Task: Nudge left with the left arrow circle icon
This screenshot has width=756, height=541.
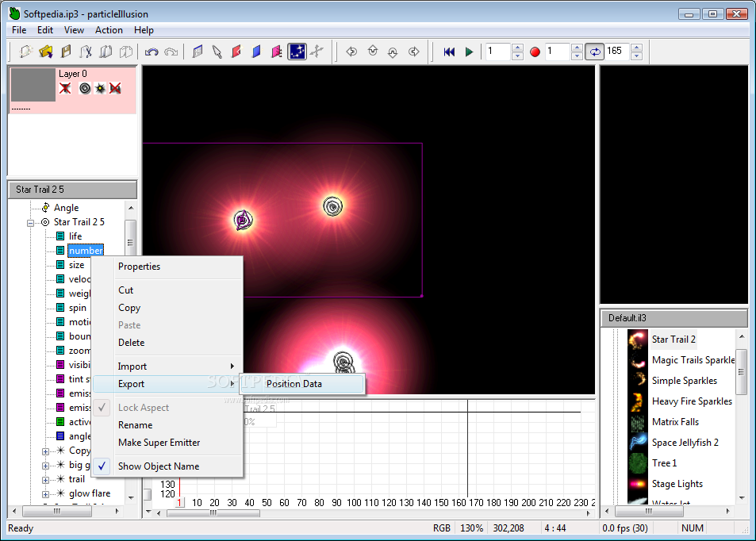Action: click(x=351, y=51)
